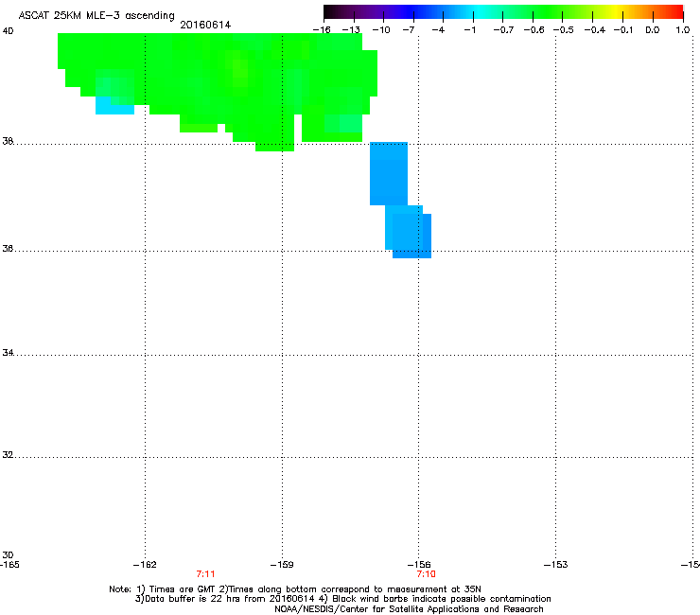This screenshot has height=615, width=700.
Task: Click the color bar label -0.4
Action: pyautogui.click(x=595, y=30)
